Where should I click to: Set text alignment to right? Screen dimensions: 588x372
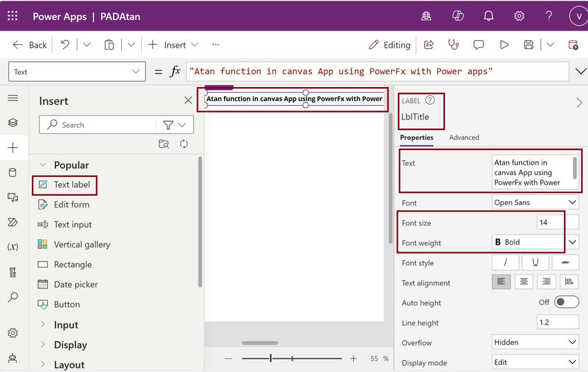click(x=546, y=281)
